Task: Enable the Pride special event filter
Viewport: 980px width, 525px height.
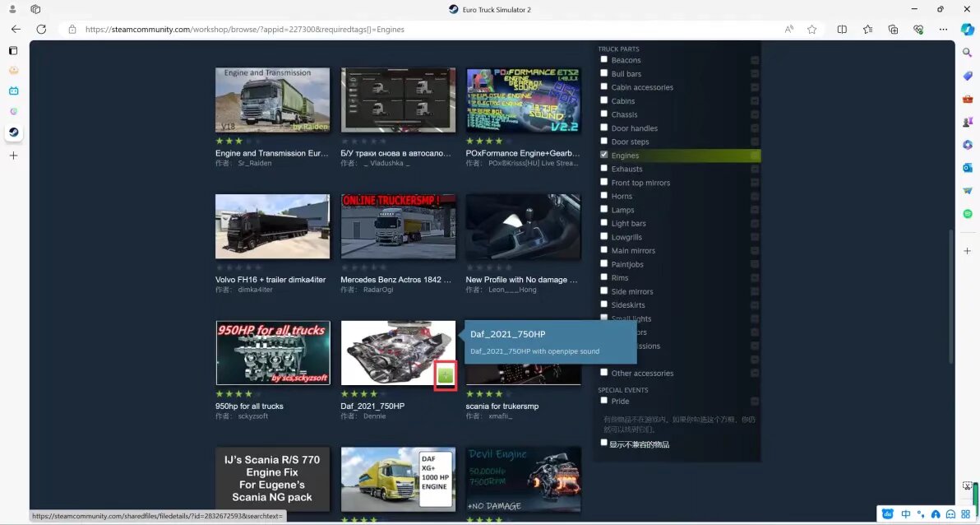Action: pos(603,401)
